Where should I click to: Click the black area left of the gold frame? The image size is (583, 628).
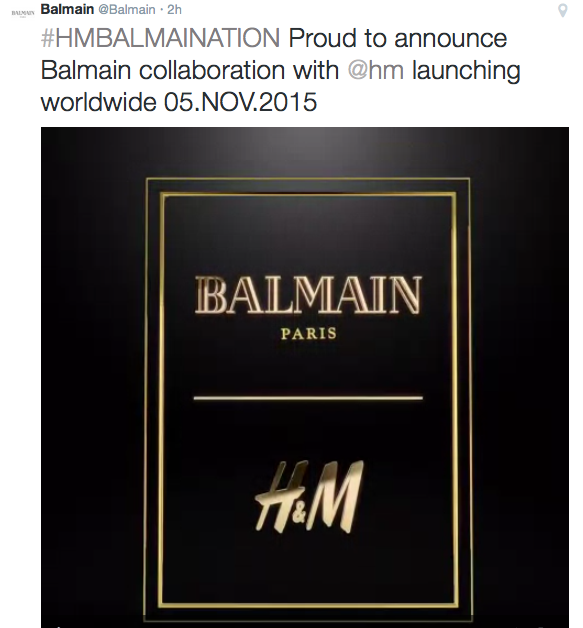pyautogui.click(x=93, y=376)
